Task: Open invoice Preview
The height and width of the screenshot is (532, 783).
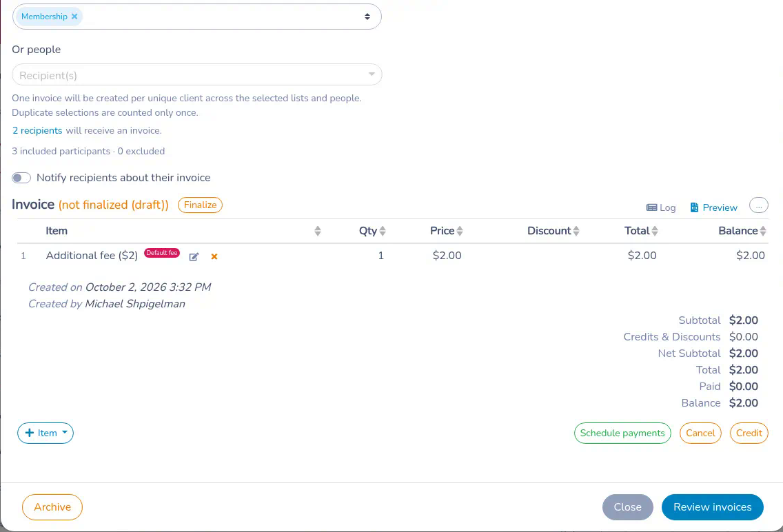Action: [713, 207]
